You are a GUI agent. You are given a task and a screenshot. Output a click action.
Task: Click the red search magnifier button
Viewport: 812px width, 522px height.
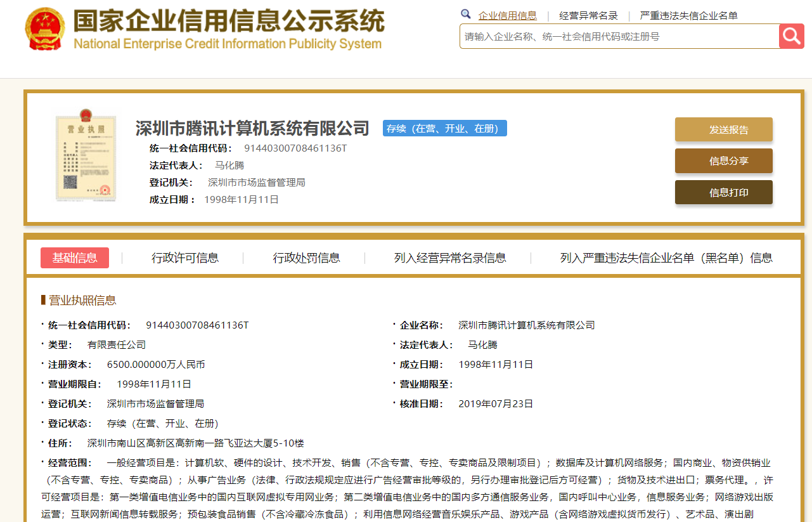791,36
